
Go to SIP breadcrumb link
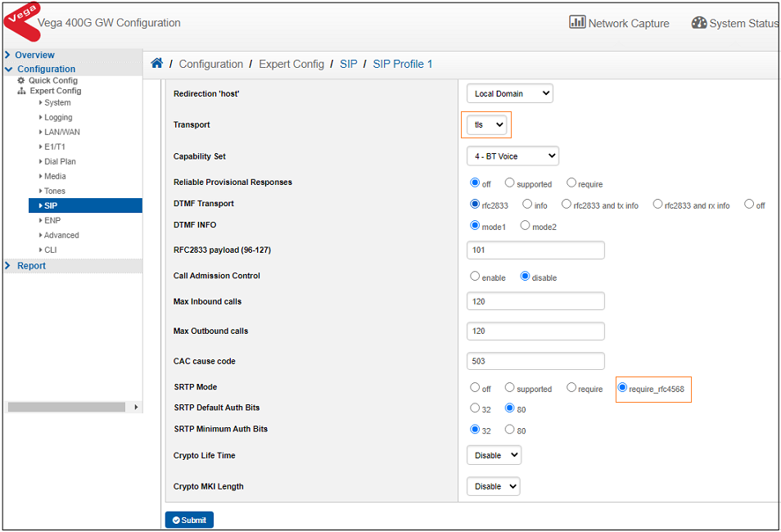[349, 64]
